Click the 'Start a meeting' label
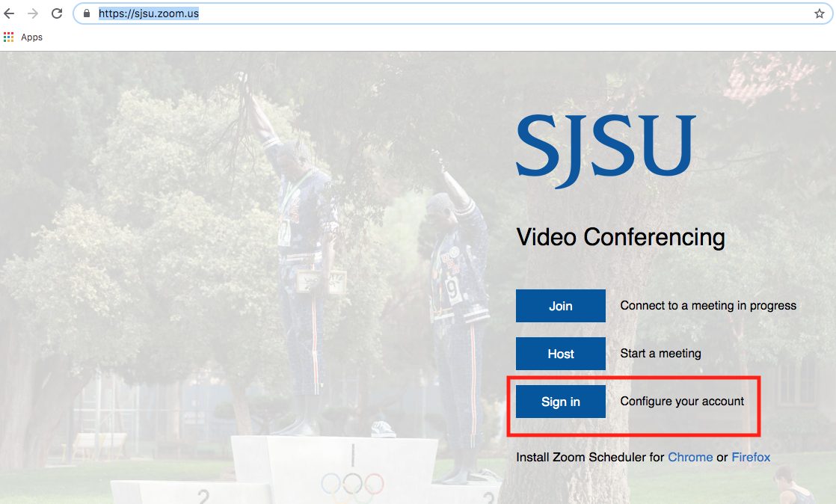 point(660,353)
